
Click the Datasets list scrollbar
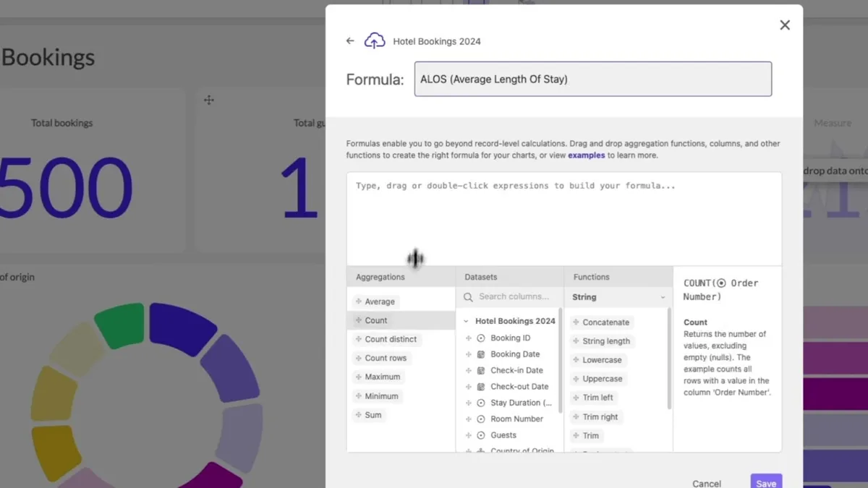(x=561, y=359)
